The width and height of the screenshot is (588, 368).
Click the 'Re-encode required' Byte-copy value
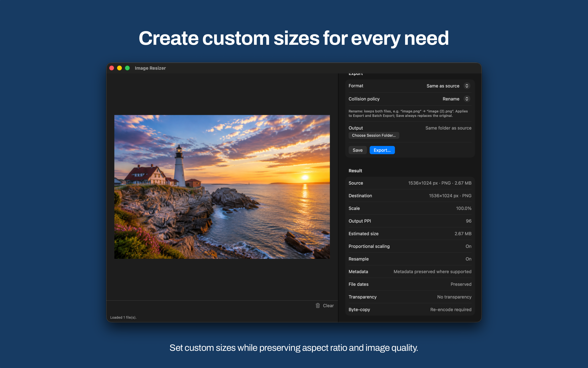(x=451, y=310)
